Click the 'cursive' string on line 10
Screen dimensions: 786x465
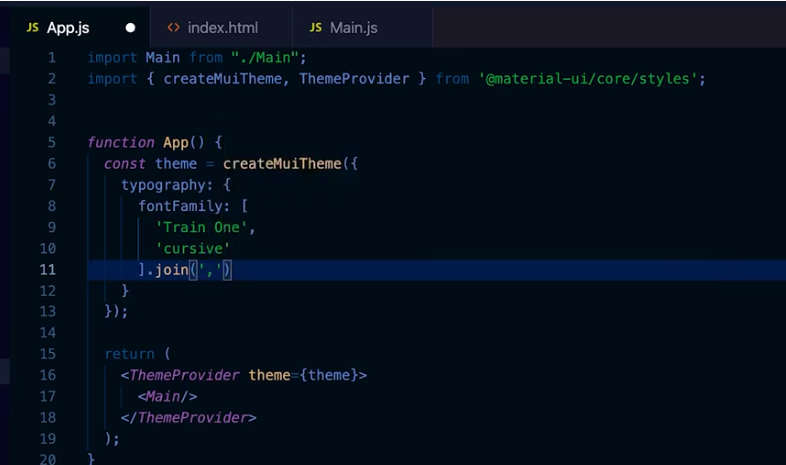point(193,249)
